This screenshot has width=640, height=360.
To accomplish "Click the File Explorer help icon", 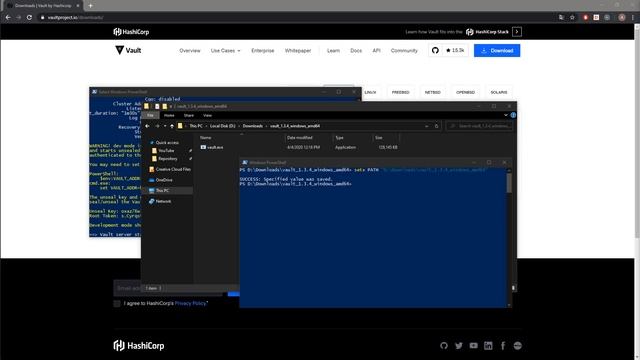I will click(x=513, y=116).
